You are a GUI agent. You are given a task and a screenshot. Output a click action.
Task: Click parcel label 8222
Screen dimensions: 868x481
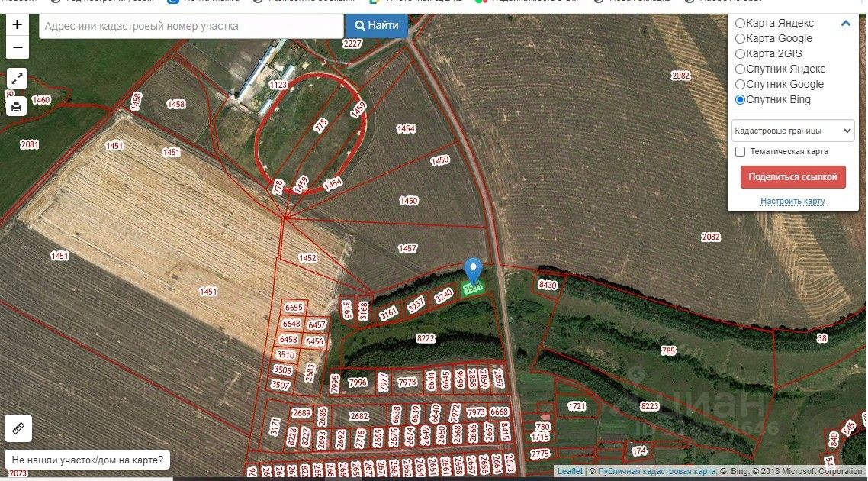click(x=426, y=338)
